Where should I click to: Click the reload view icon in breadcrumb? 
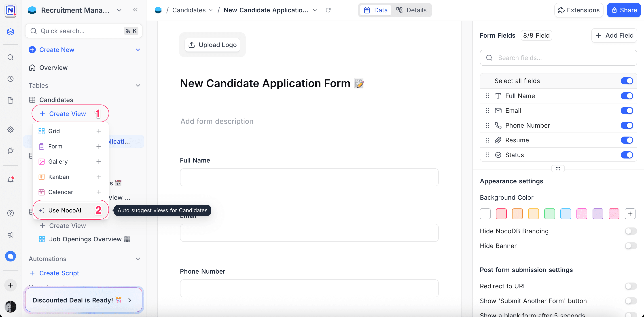click(x=328, y=10)
